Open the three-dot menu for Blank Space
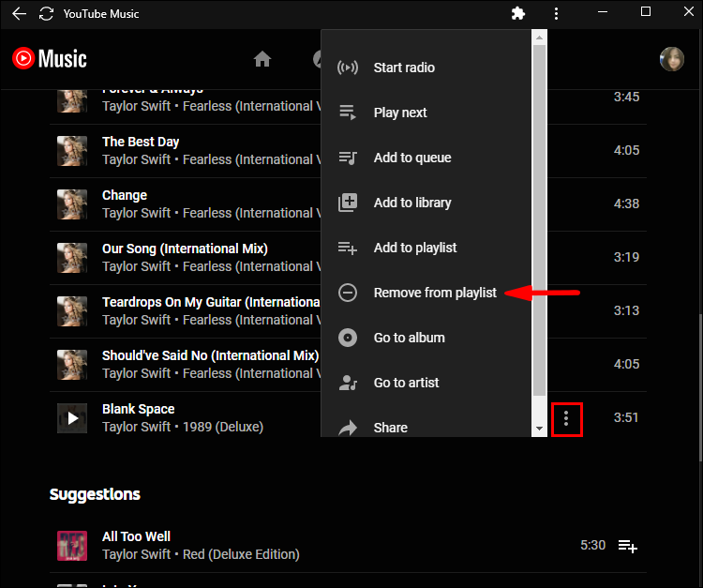Viewport: 703px width, 588px height. pyautogui.click(x=566, y=418)
